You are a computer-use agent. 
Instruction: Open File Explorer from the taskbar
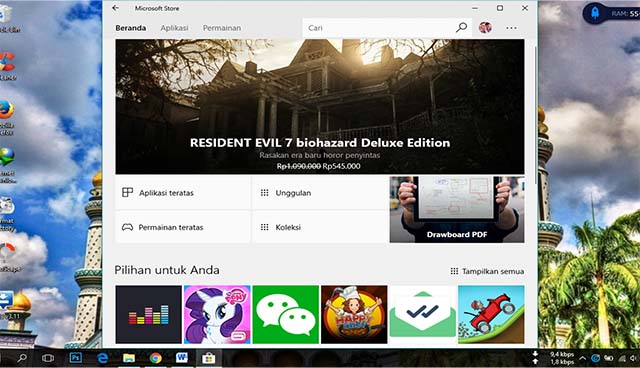129,358
